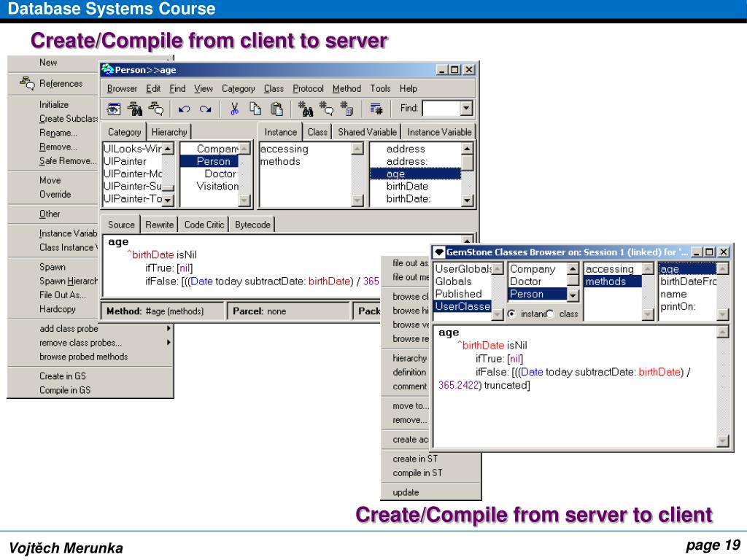Switch to the Bytecode tab

(252, 225)
